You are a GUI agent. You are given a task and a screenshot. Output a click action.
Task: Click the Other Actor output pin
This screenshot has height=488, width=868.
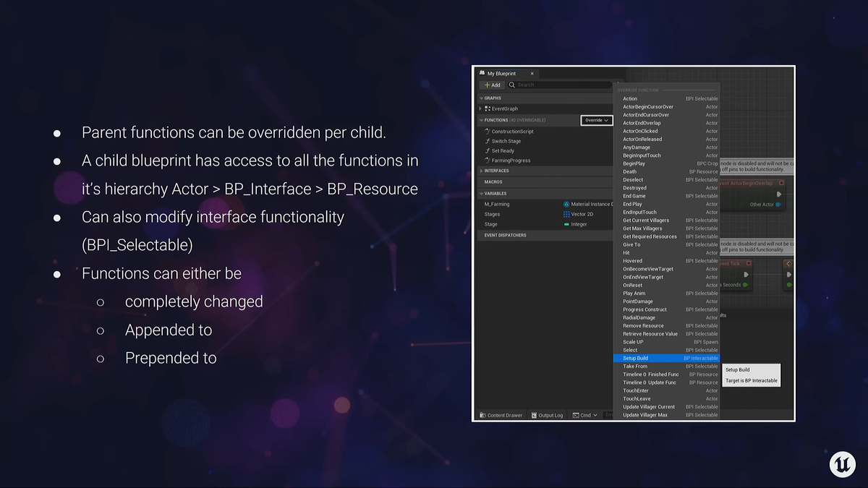pyautogui.click(x=778, y=205)
